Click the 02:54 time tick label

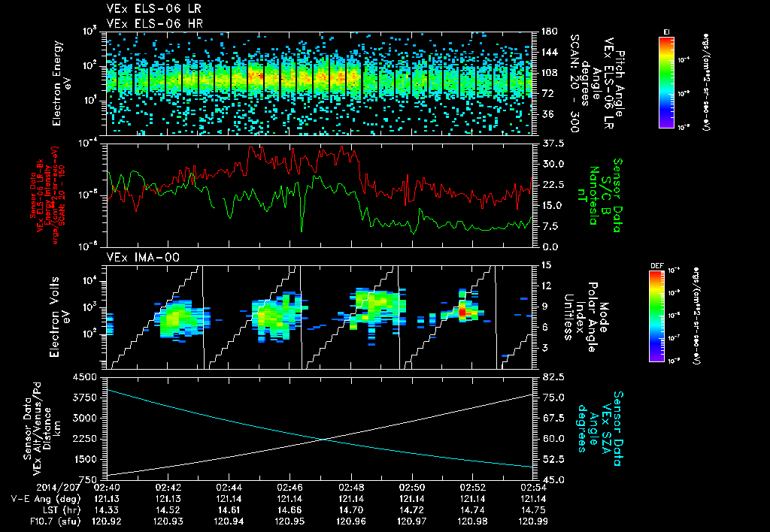533,488
